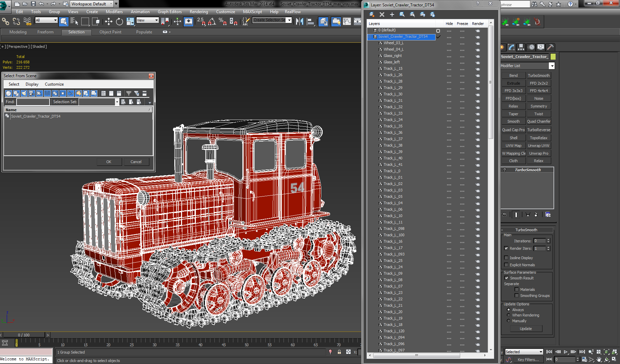Select the Select and Move tool
The image size is (620, 364).
point(109,22)
